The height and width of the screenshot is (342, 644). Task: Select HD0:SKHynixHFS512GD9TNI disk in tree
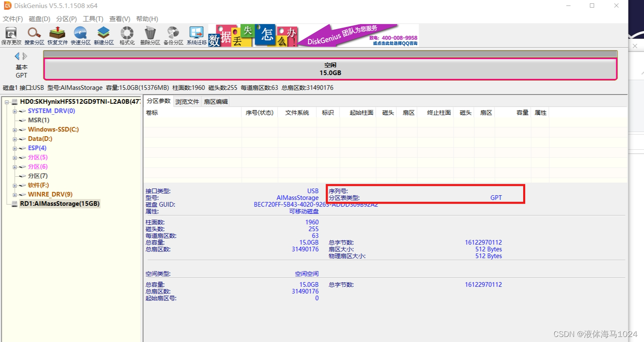point(80,102)
